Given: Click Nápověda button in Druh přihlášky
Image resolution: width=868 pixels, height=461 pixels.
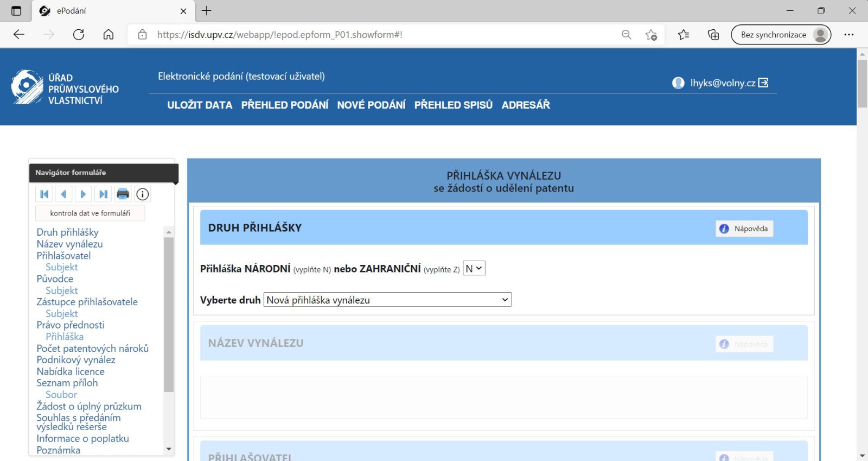Looking at the screenshot, I should tap(744, 229).
